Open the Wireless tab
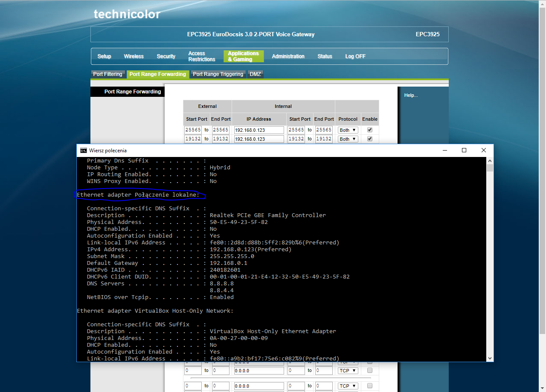546x392 pixels. point(134,56)
